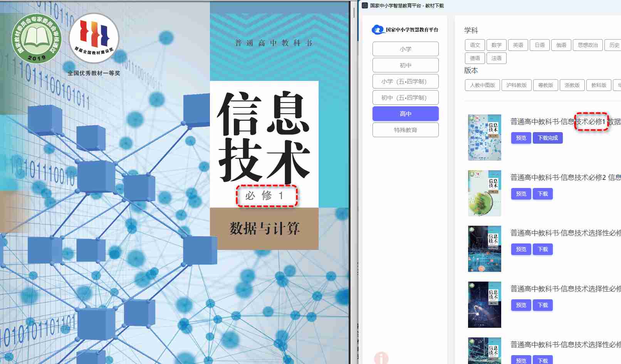621x364 pixels.
Task: Choose the 特殊教育 category
Action: (x=405, y=130)
